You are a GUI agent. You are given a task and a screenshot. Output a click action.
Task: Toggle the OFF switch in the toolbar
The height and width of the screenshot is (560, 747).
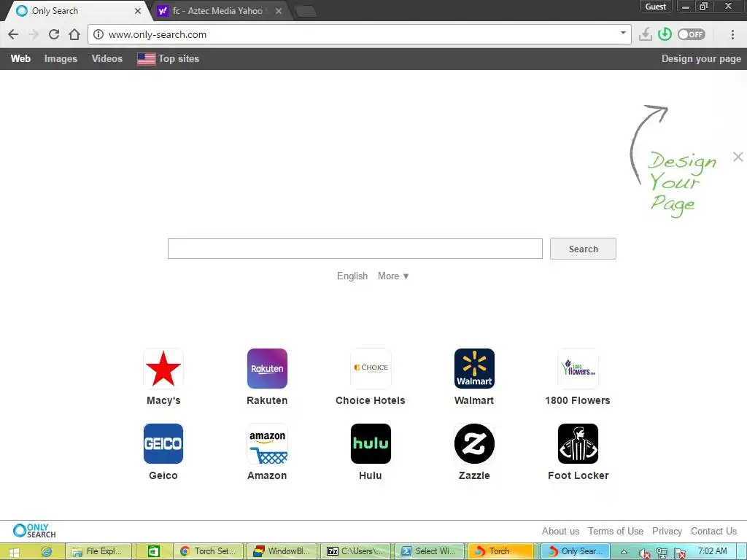(692, 34)
